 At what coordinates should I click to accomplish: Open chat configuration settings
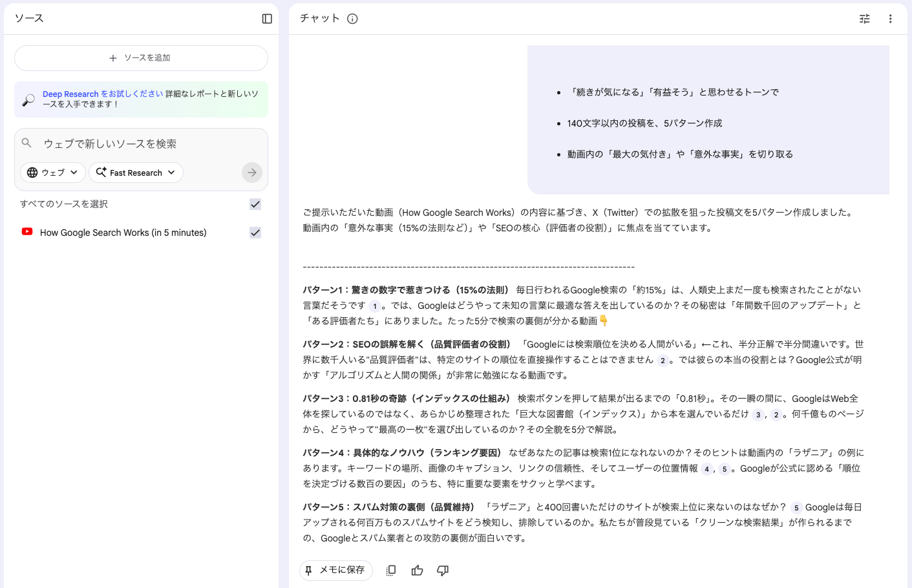pyautogui.click(x=864, y=19)
